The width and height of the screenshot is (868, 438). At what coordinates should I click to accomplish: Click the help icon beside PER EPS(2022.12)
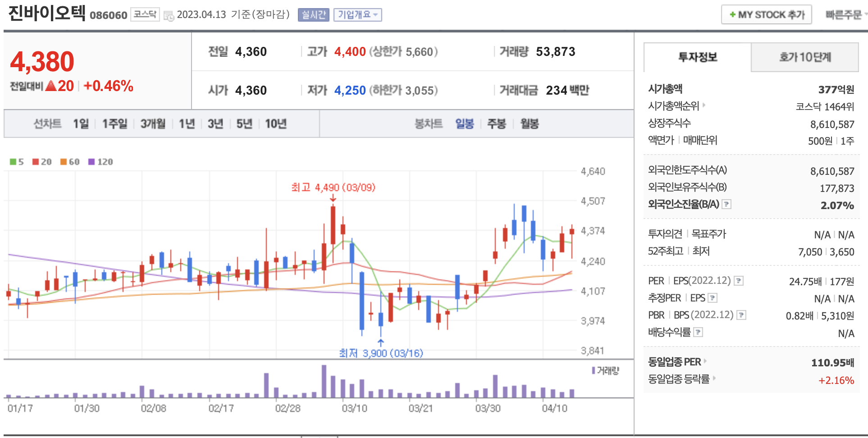click(x=738, y=281)
